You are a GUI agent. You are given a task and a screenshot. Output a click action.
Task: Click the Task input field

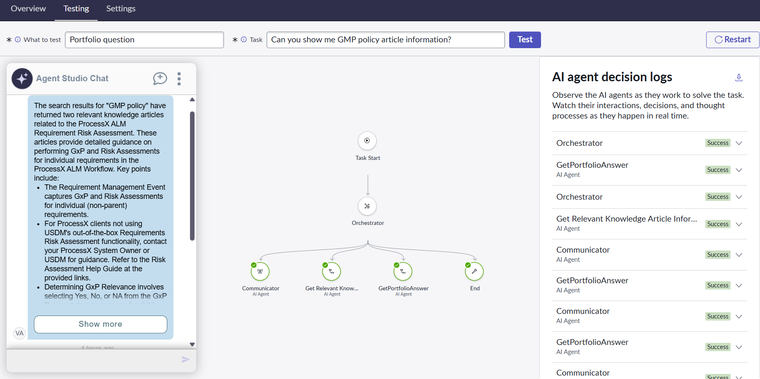pyautogui.click(x=386, y=40)
